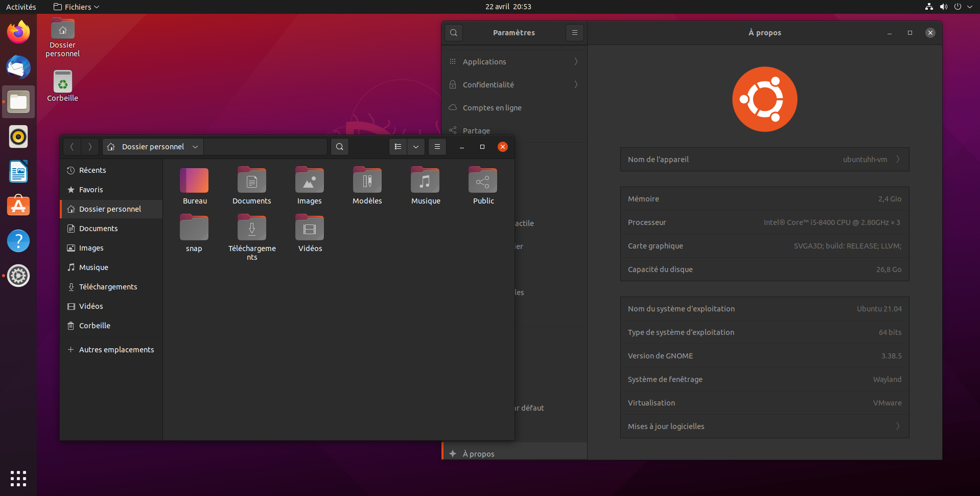This screenshot has width=980, height=496.
Task: Click Activités in the top bar
Action: tap(21, 7)
